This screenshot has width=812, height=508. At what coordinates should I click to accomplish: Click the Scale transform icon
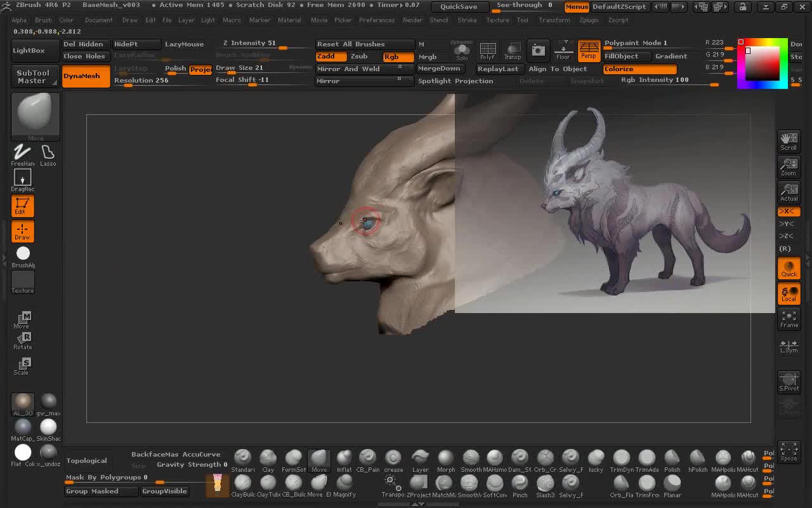pyautogui.click(x=22, y=366)
